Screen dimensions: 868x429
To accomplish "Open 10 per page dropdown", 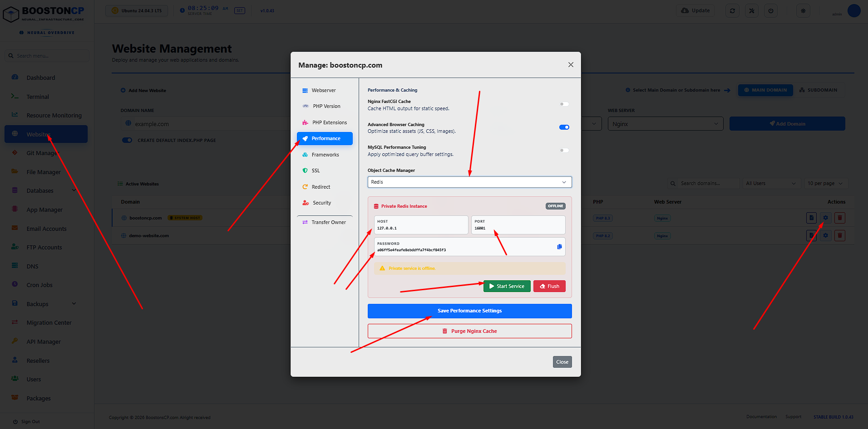I will pyautogui.click(x=826, y=183).
